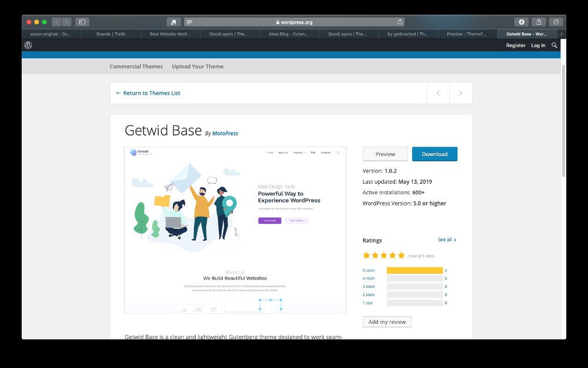
Task: Click See all ratings link
Action: tap(447, 240)
